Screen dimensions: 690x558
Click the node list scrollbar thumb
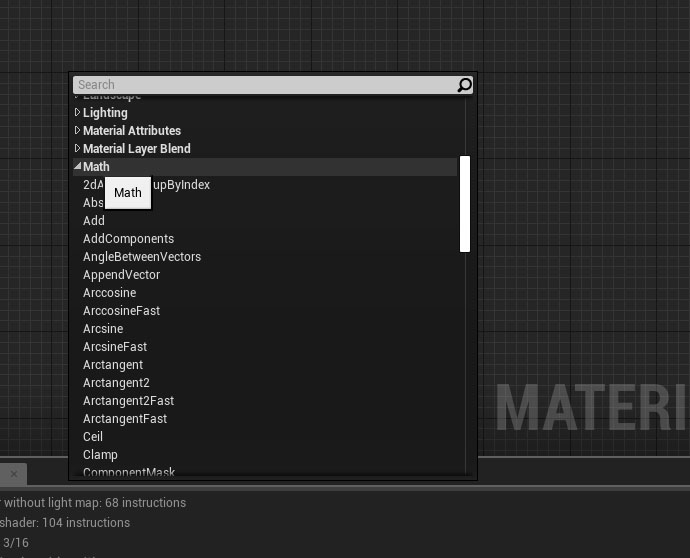[x=464, y=204]
